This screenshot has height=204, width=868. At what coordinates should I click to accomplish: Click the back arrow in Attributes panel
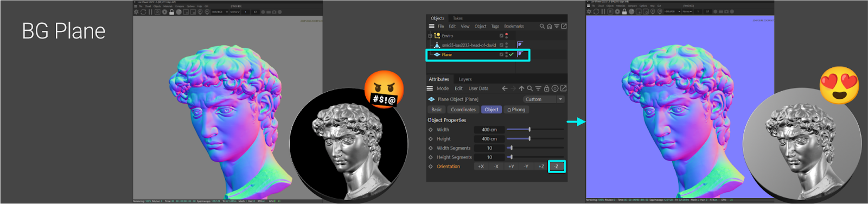[505, 88]
